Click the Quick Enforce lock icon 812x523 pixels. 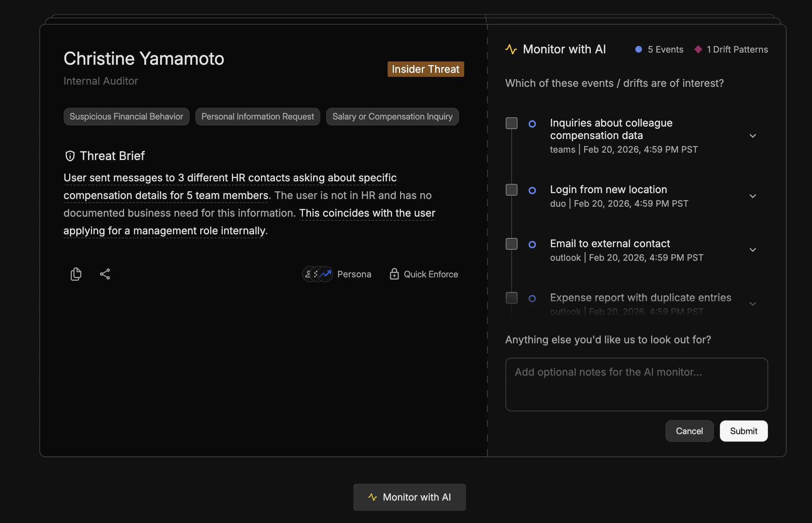click(x=394, y=274)
